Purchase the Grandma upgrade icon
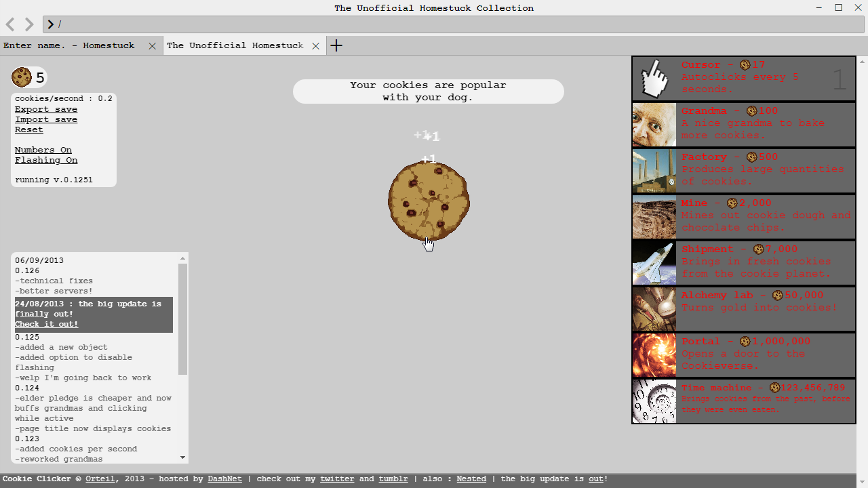This screenshot has height=488, width=868. (654, 125)
